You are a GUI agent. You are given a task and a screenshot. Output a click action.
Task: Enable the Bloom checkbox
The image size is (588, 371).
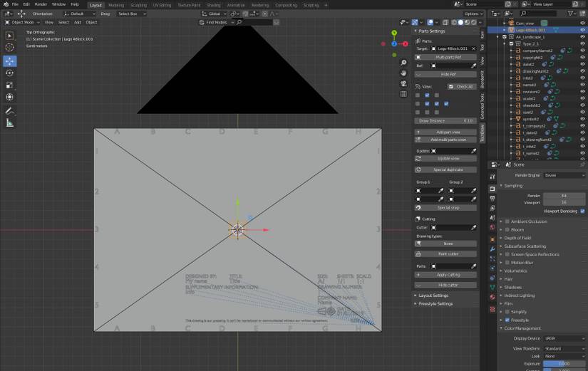[507, 229]
